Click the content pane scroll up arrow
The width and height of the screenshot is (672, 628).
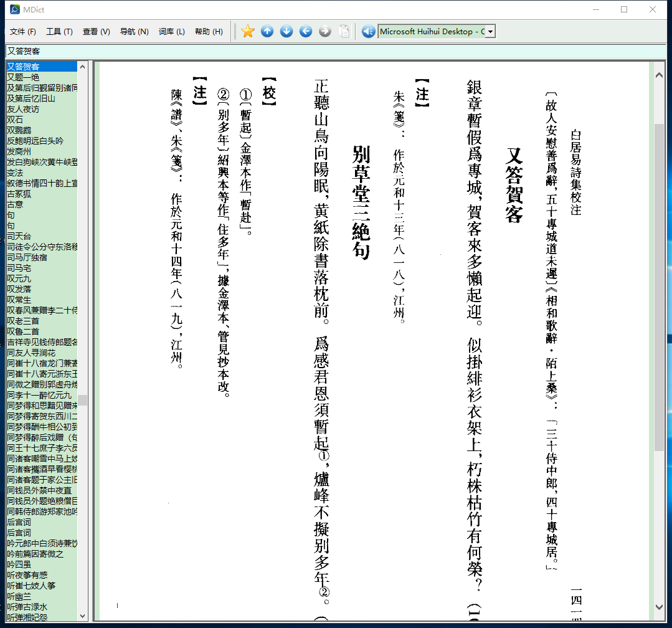click(x=659, y=75)
